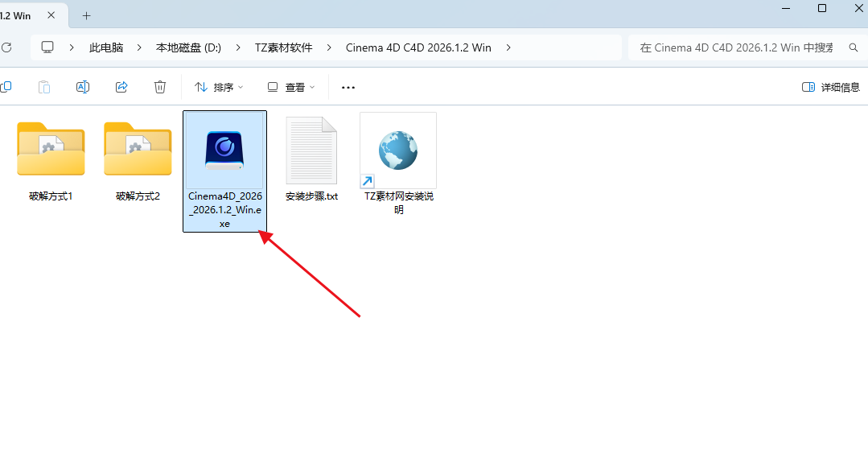Click the Rename icon in the toolbar

(x=83, y=87)
